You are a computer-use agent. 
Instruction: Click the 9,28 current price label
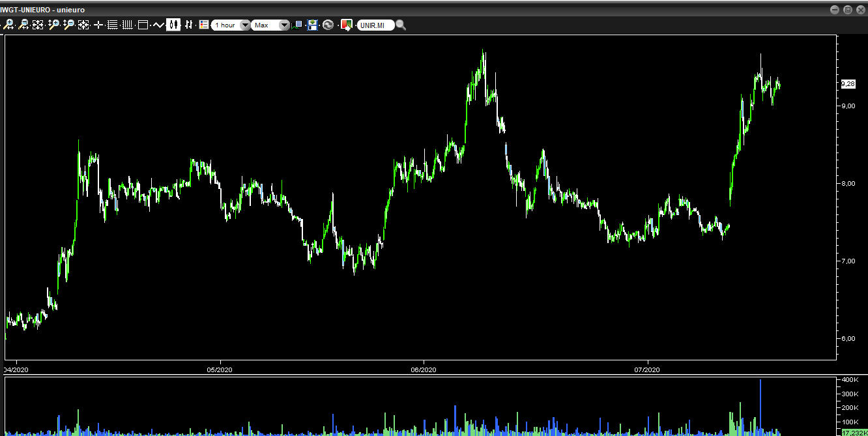click(x=848, y=84)
